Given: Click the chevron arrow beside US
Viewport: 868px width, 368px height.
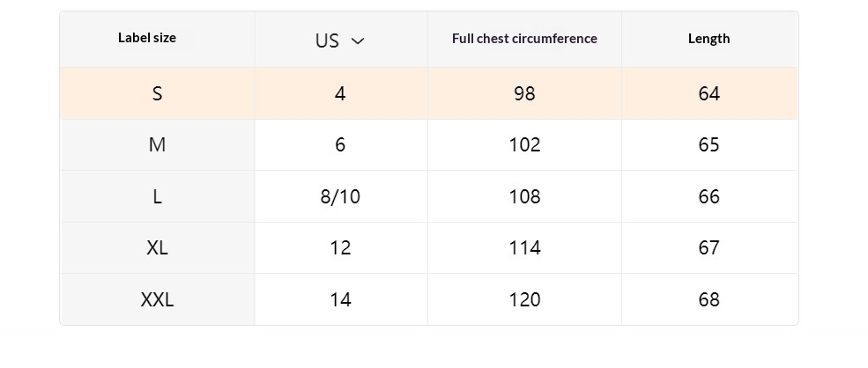Looking at the screenshot, I should click(358, 41).
